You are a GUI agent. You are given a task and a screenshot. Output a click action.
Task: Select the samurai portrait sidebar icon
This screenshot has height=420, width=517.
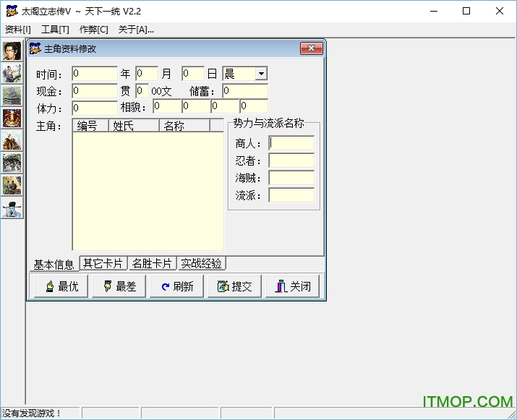(12, 51)
